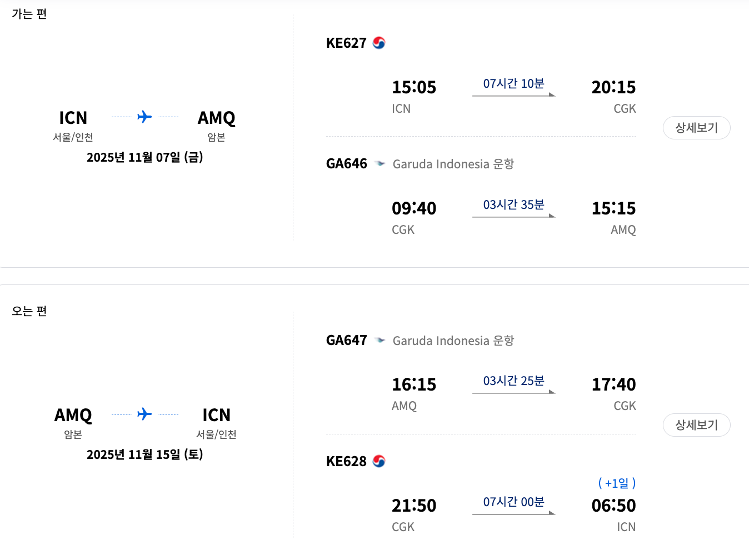Select the KE627 flight number
The image size is (749, 560).
(346, 43)
